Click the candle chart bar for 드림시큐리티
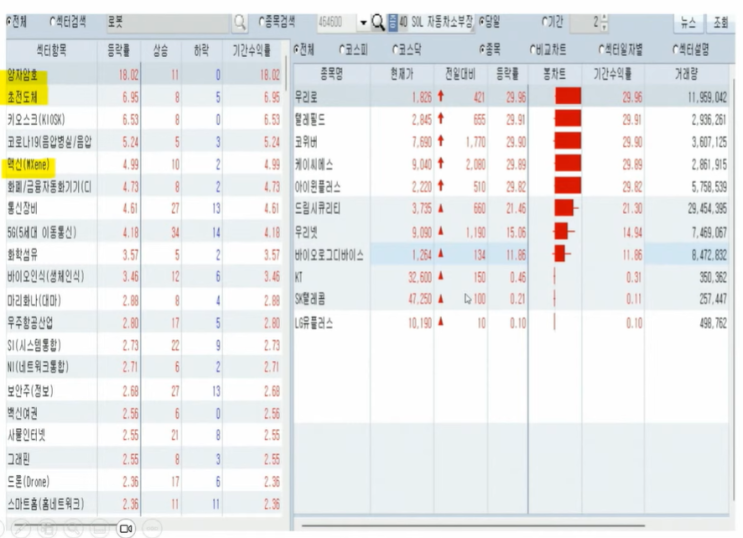 point(566,208)
